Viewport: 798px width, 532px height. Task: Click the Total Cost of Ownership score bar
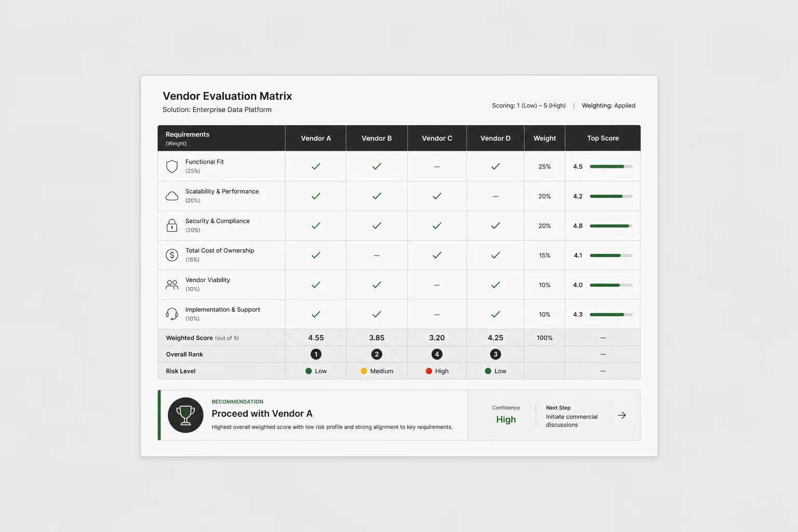pos(611,255)
